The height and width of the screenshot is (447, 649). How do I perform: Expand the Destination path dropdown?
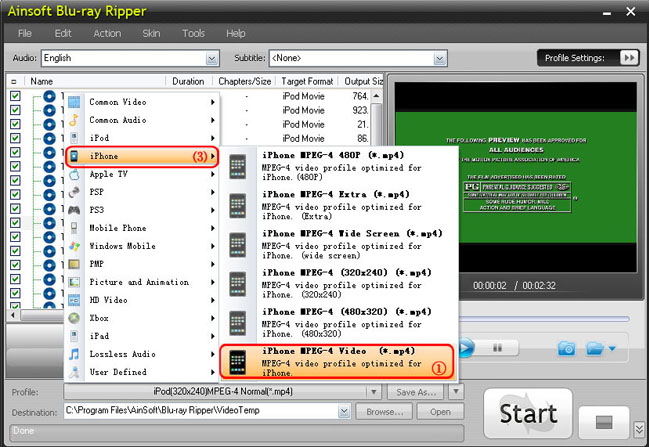click(x=345, y=411)
